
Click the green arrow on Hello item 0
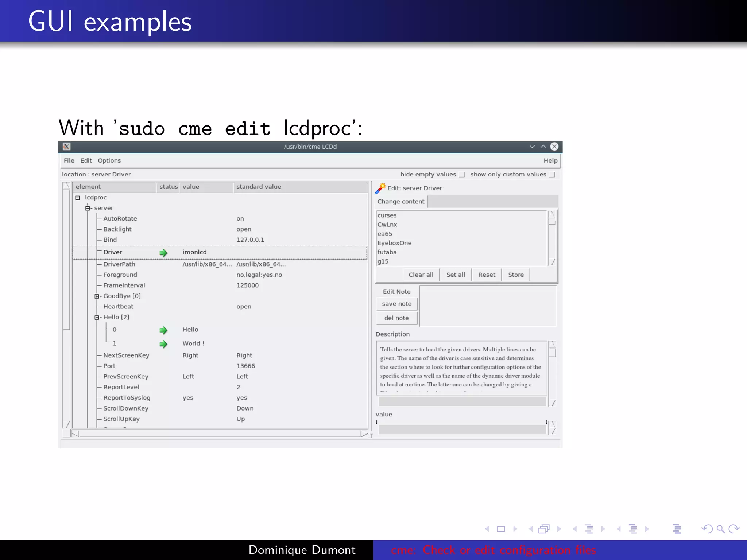163,330
